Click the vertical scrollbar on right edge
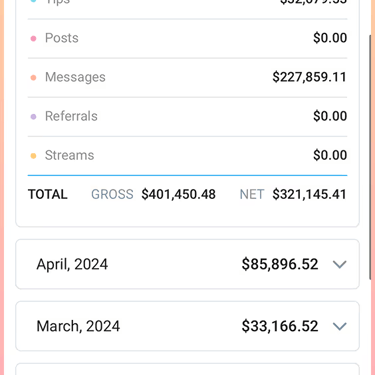375x375 pixels. tap(370, 157)
